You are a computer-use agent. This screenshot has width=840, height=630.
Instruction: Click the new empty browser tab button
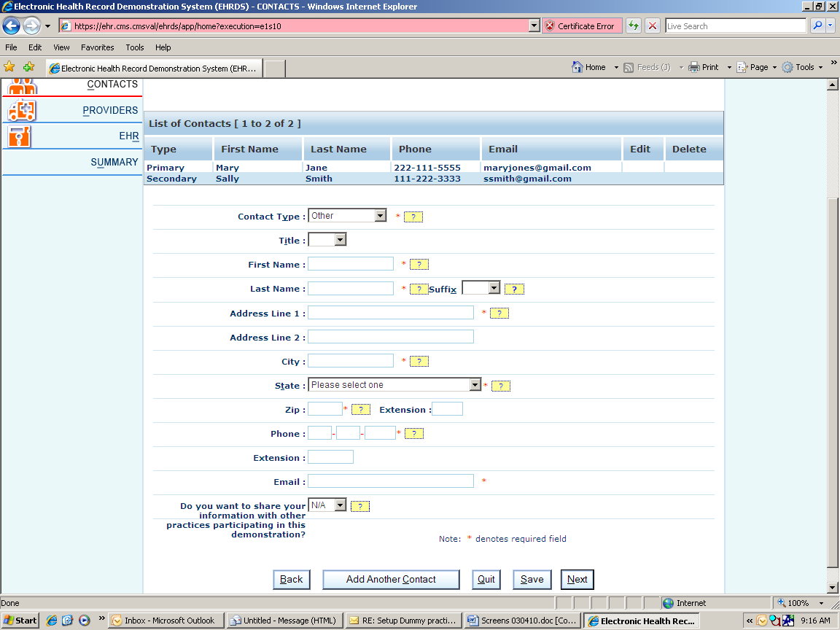pos(275,69)
